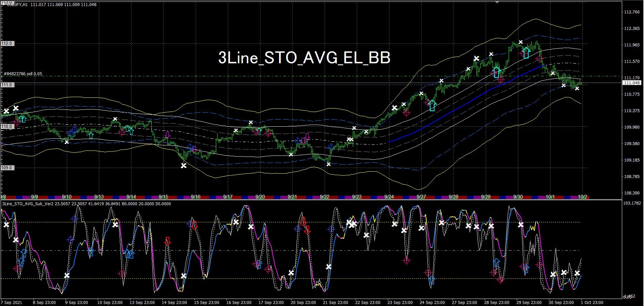
Task: Click the 8 Sep 23:00 time axis label
Action: click(44, 302)
